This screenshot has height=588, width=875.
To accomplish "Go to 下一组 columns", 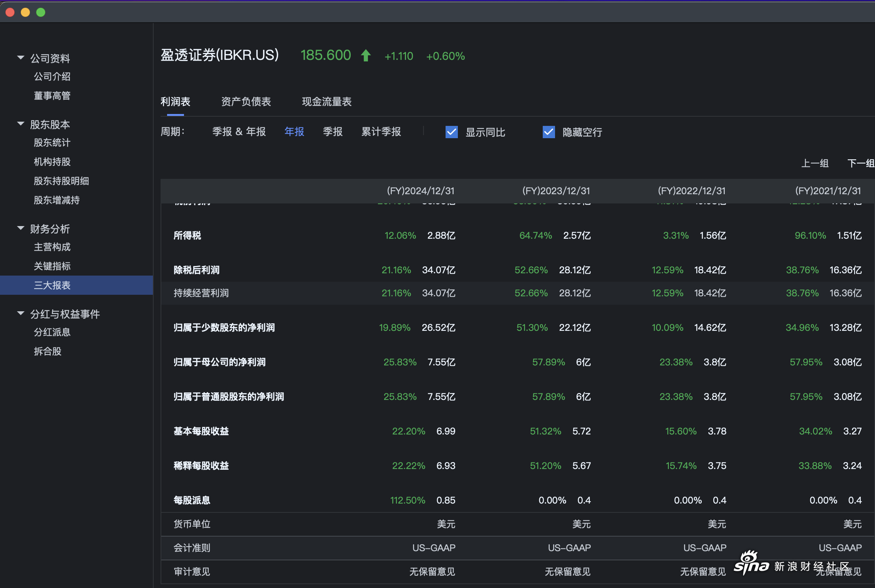I will (861, 163).
